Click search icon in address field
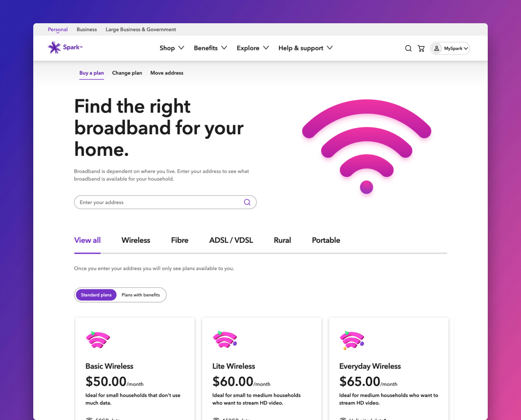Viewport: 521px width, 420px height. click(247, 202)
